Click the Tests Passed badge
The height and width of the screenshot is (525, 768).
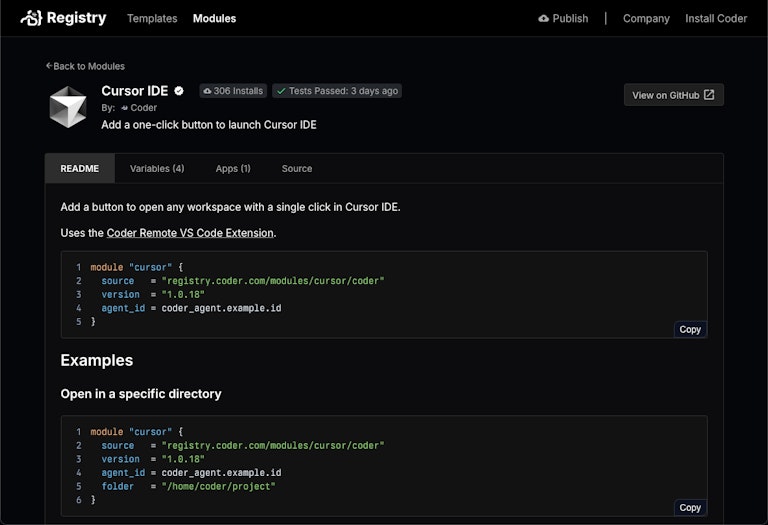[337, 91]
